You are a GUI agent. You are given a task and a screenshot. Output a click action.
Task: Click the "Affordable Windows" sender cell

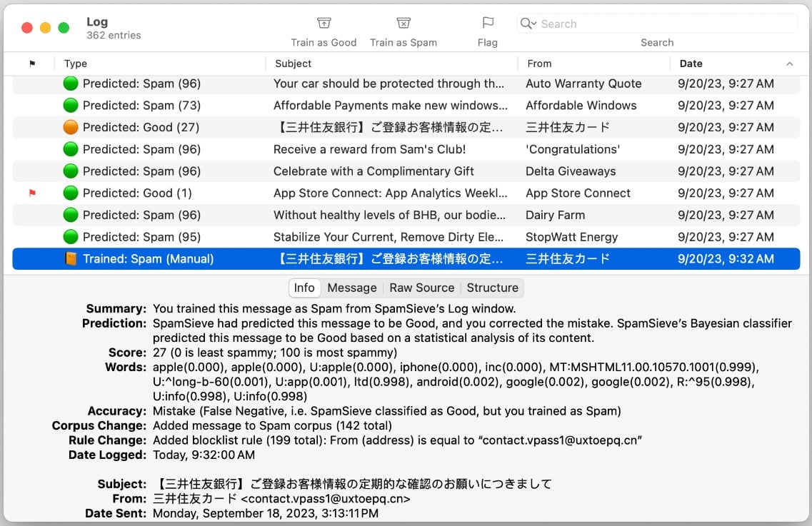click(581, 105)
